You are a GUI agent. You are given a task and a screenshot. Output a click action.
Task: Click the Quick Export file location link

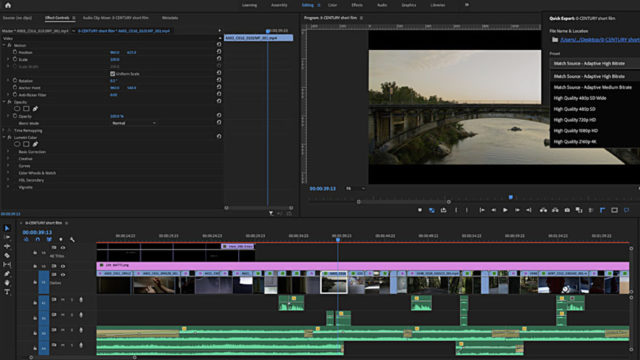point(600,40)
